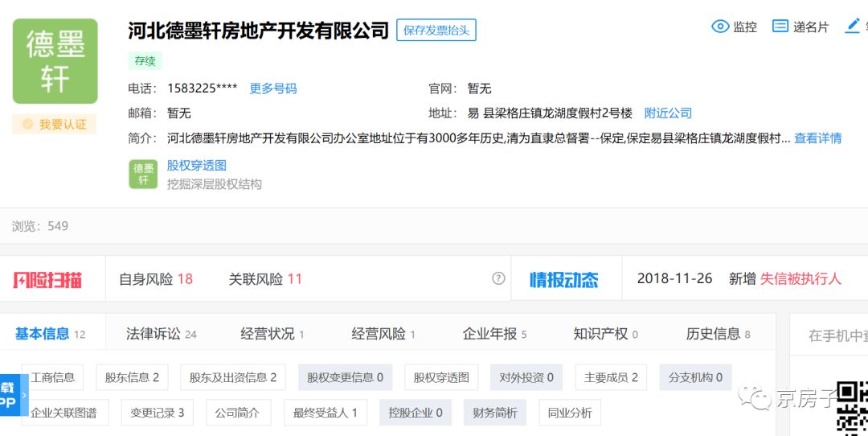Click the 递名片 card icon
The width and height of the screenshot is (868, 436).
tap(780, 27)
